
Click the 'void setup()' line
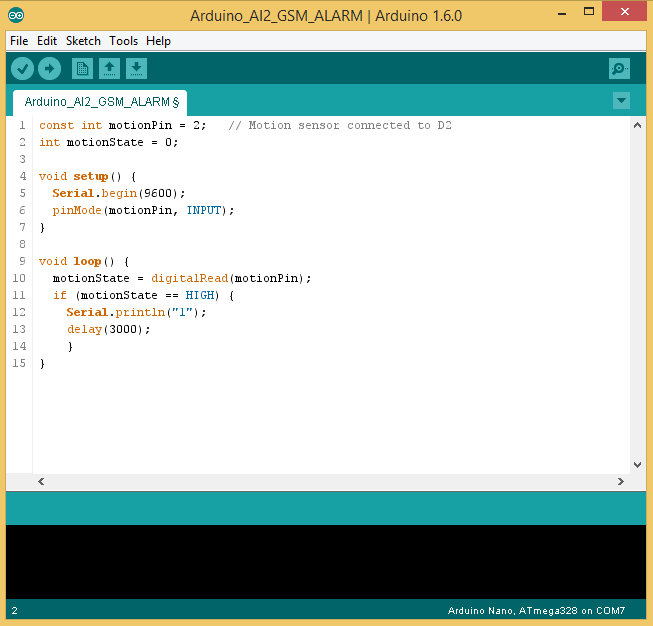(87, 177)
